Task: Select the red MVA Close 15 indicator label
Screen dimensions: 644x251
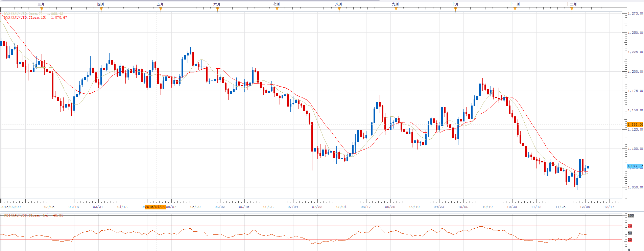Action: point(35,18)
